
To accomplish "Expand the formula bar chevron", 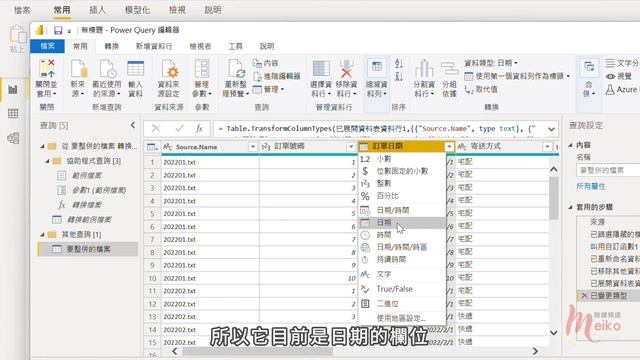I will coord(551,129).
